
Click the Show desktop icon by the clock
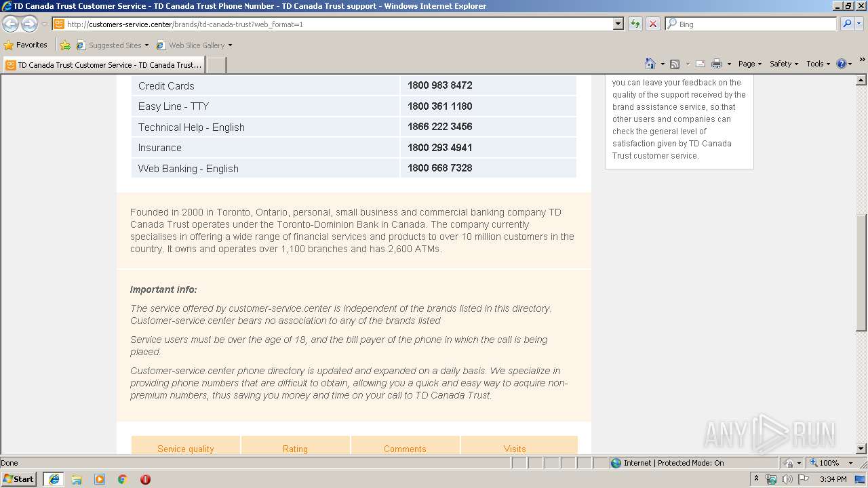(x=861, y=479)
